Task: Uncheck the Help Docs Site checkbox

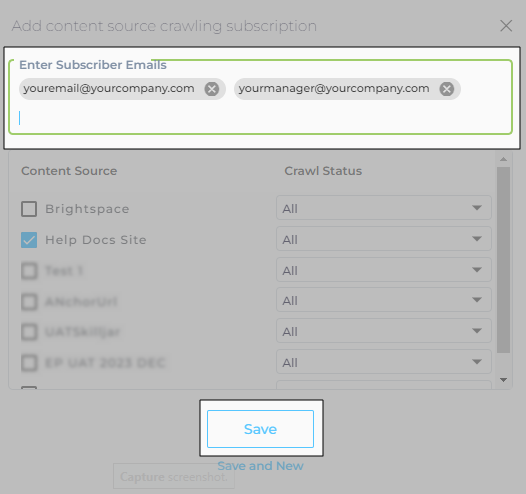Action: pyautogui.click(x=29, y=240)
